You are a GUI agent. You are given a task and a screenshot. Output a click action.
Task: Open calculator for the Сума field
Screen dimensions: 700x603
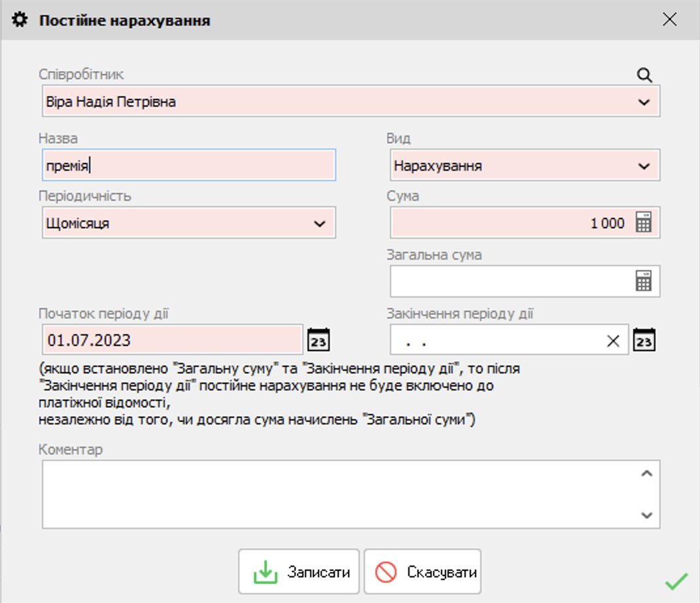pos(644,223)
